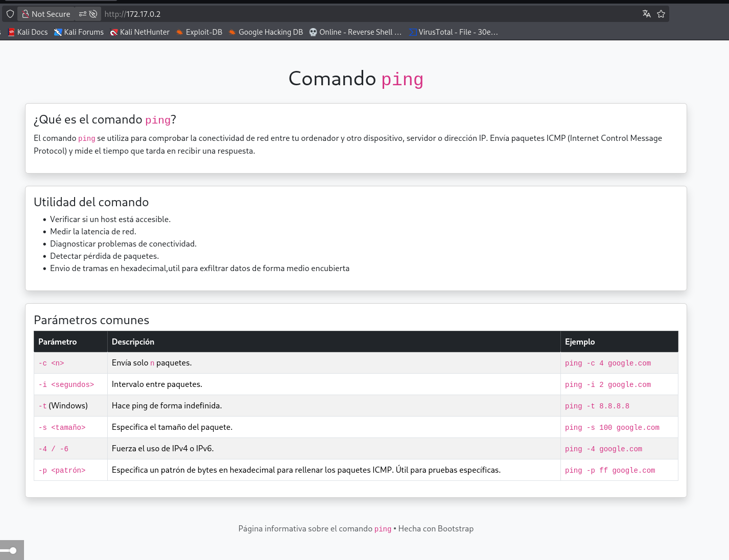The height and width of the screenshot is (560, 729).
Task: Click the '-c <n>' parameter cell
Action: point(70,363)
